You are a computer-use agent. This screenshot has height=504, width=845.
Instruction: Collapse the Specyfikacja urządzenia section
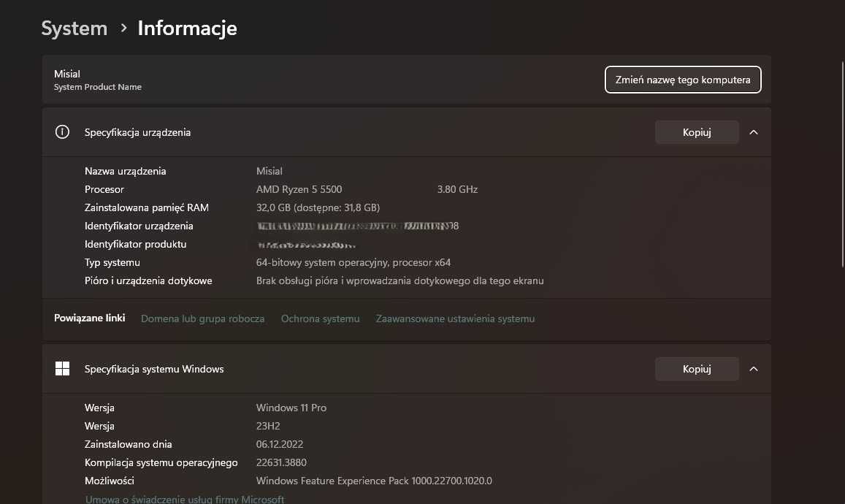click(754, 132)
